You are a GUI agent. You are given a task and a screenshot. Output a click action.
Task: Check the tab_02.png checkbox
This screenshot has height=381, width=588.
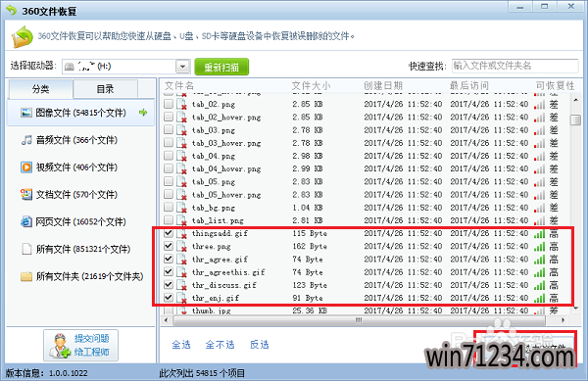click(169, 104)
